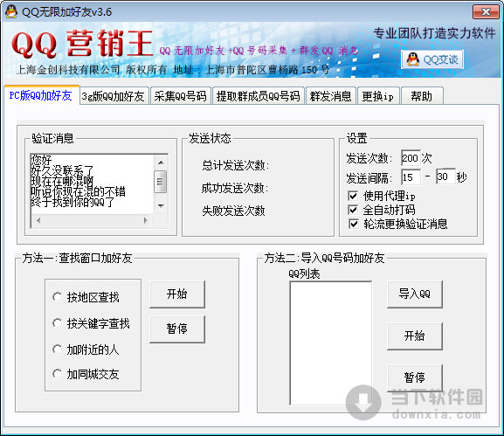Click the verification message scroll up arrow
Image resolution: width=504 pixels, height=436 pixels.
[x=161, y=163]
